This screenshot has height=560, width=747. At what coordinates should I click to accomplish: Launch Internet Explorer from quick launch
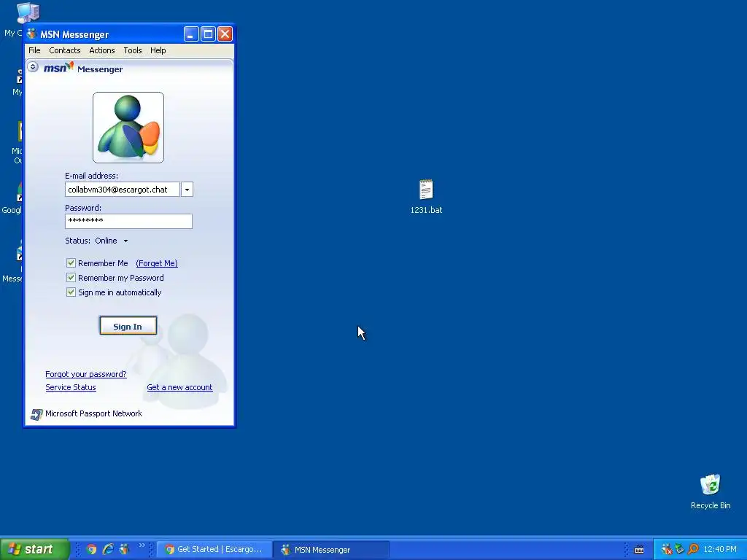pos(108,549)
